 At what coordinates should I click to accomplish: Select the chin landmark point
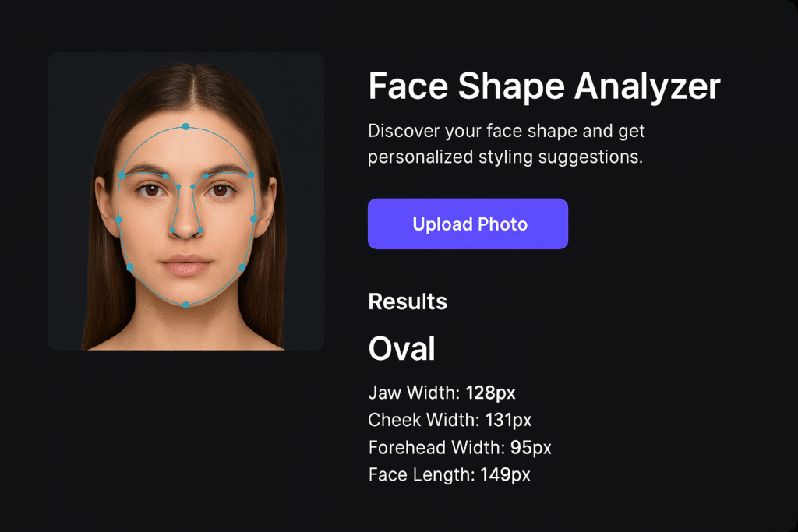187,304
